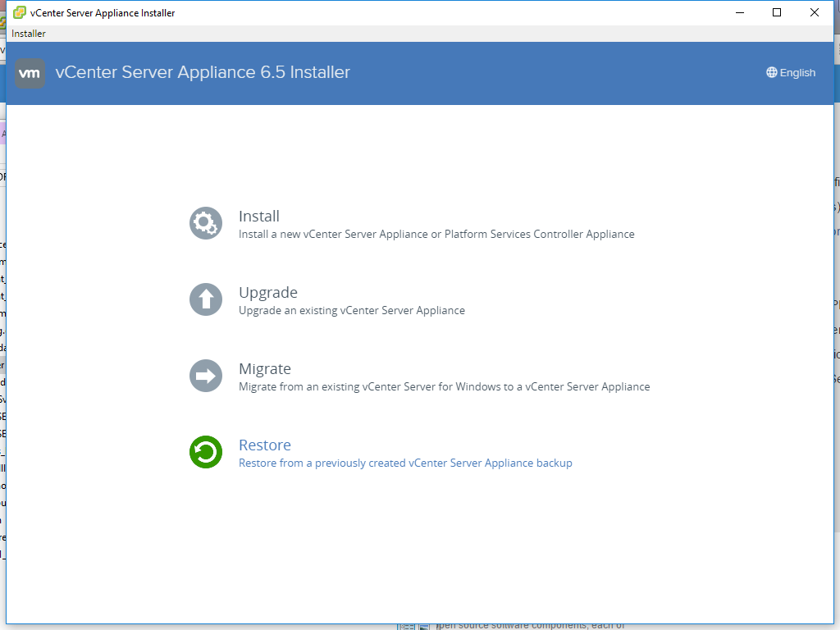
Task: Maximize the installer window
Action: [x=777, y=12]
